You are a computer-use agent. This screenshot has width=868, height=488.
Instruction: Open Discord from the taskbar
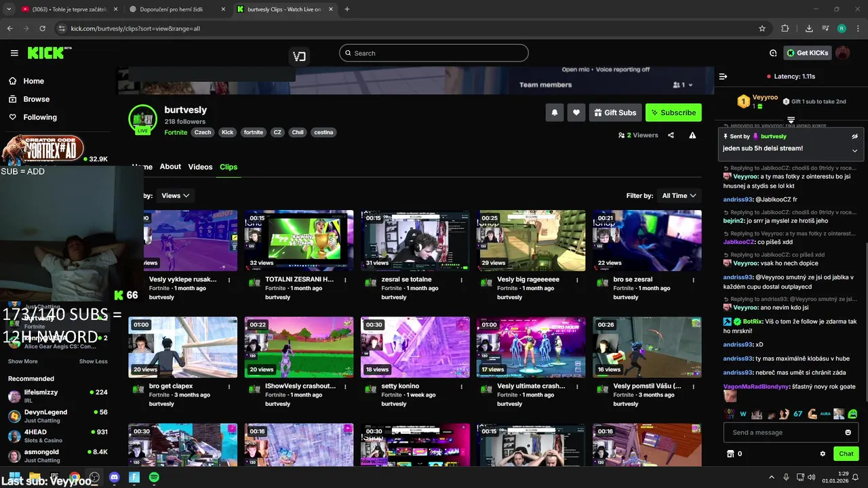pyautogui.click(x=114, y=477)
